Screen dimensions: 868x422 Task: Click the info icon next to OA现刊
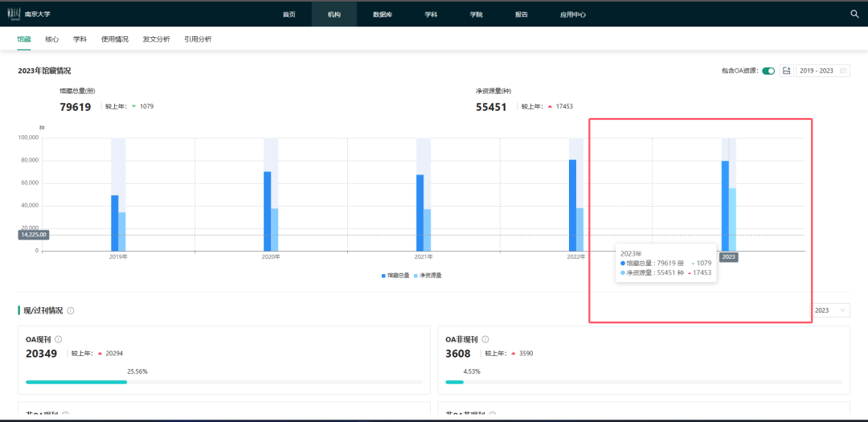point(58,339)
